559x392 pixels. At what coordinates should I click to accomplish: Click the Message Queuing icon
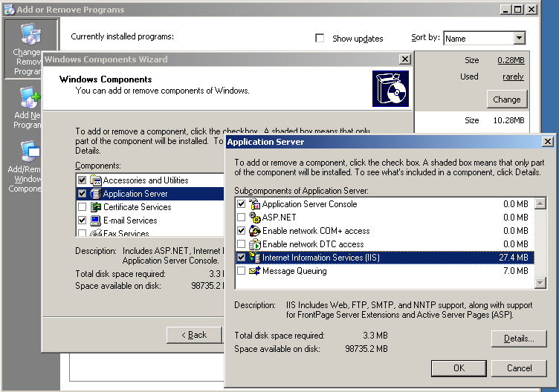coord(254,271)
